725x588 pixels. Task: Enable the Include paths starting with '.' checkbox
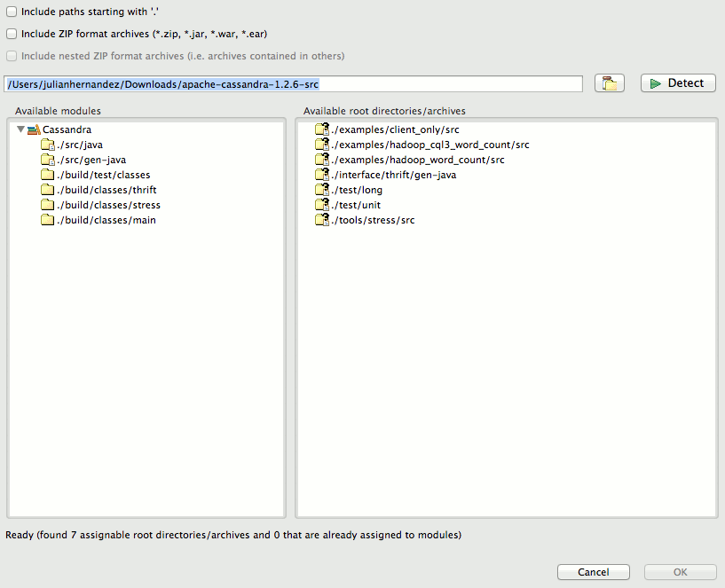12,12
